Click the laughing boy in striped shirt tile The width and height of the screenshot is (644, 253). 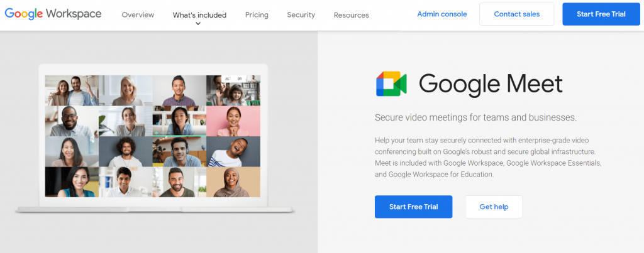[x=233, y=152]
